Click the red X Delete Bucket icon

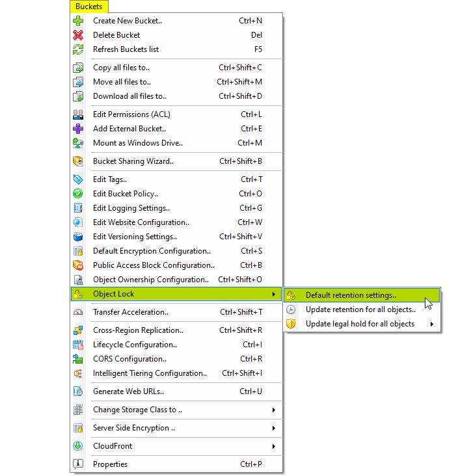pyautogui.click(x=78, y=35)
